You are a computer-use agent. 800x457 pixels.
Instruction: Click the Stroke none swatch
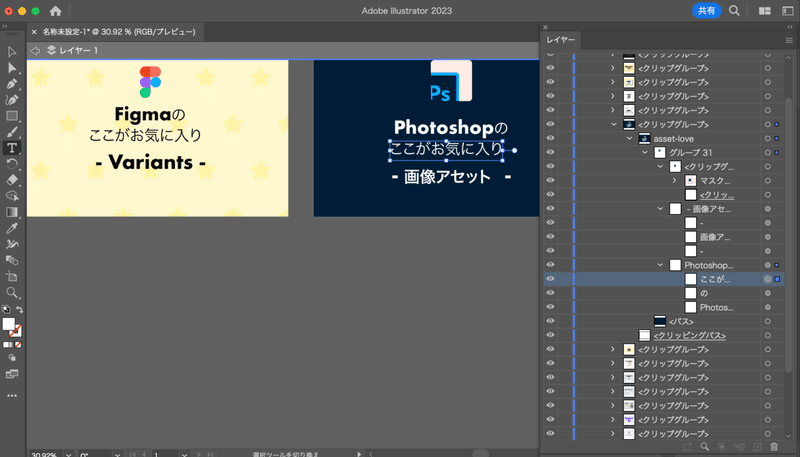click(x=16, y=331)
